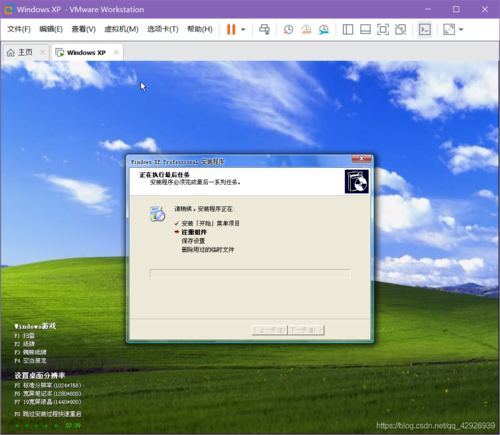Expand the display stretch dropdown arrow
500x435 pixels.
(461, 29)
